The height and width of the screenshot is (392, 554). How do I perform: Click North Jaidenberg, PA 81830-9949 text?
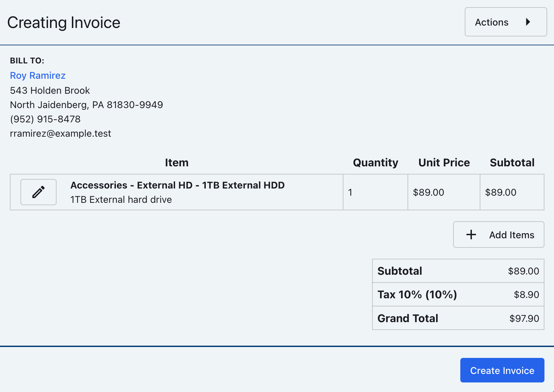(x=87, y=105)
